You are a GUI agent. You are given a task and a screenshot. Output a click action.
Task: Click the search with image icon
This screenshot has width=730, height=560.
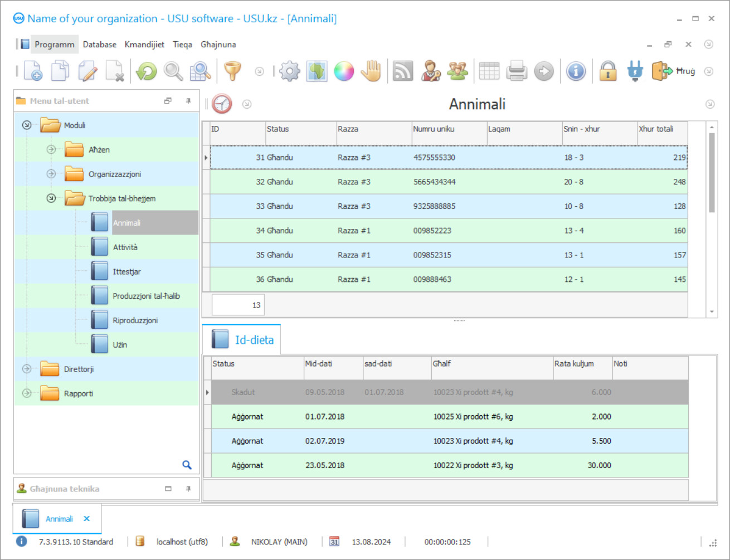[x=200, y=71]
